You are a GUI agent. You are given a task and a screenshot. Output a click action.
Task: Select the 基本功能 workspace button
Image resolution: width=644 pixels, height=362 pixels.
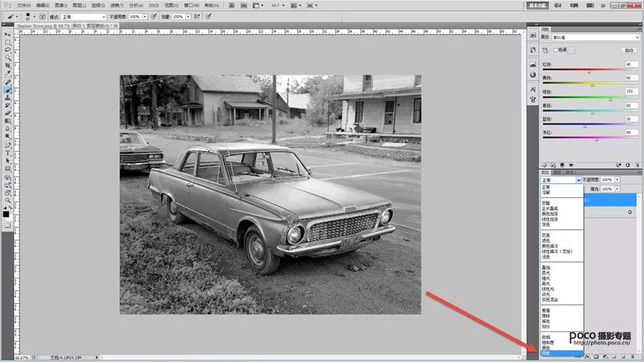pyautogui.click(x=537, y=5)
